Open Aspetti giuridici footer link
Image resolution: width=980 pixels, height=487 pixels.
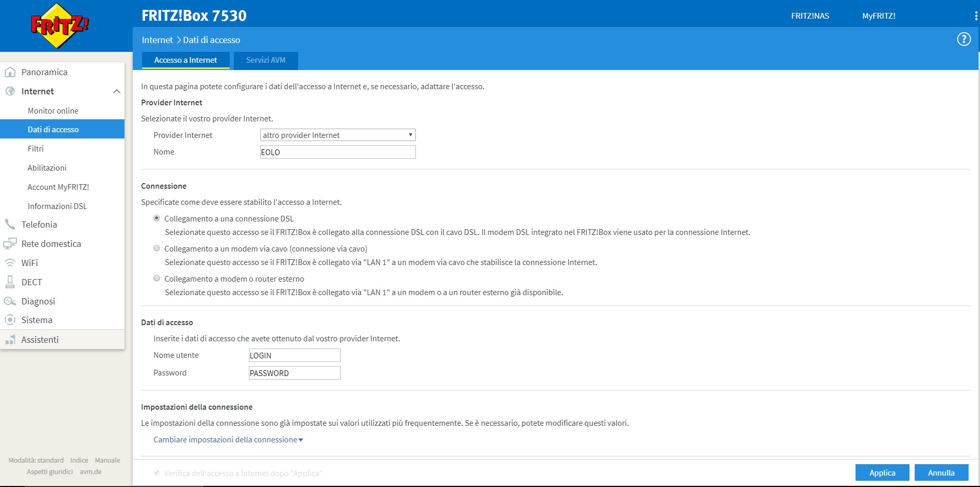tap(50, 471)
